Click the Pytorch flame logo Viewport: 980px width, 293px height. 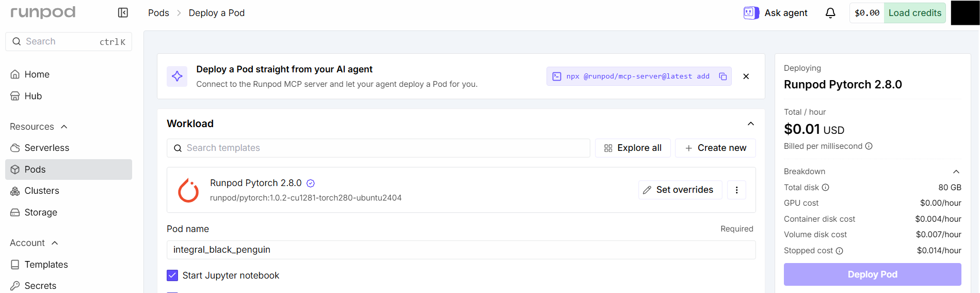coord(188,190)
